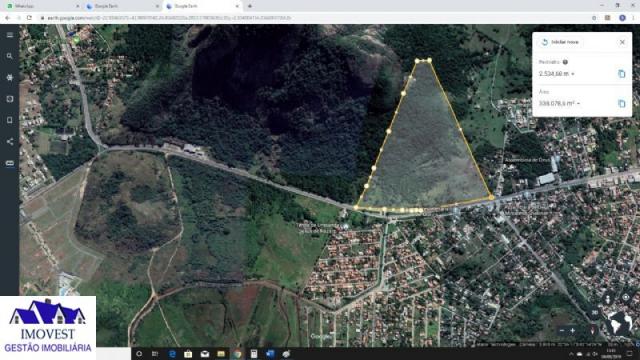Reload the page with the refresh button
Image resolution: width=640 pixels, height=360 pixels.
click(x=29, y=18)
